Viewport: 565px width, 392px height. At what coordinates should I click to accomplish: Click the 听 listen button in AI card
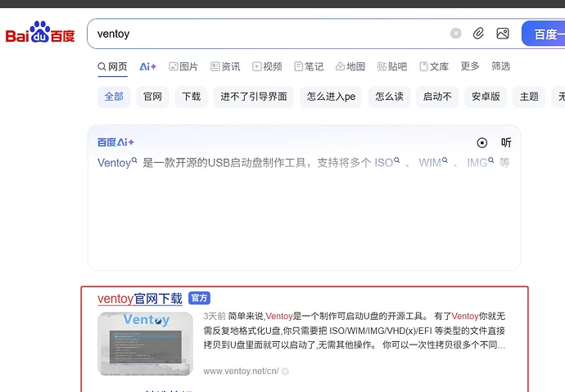[506, 142]
